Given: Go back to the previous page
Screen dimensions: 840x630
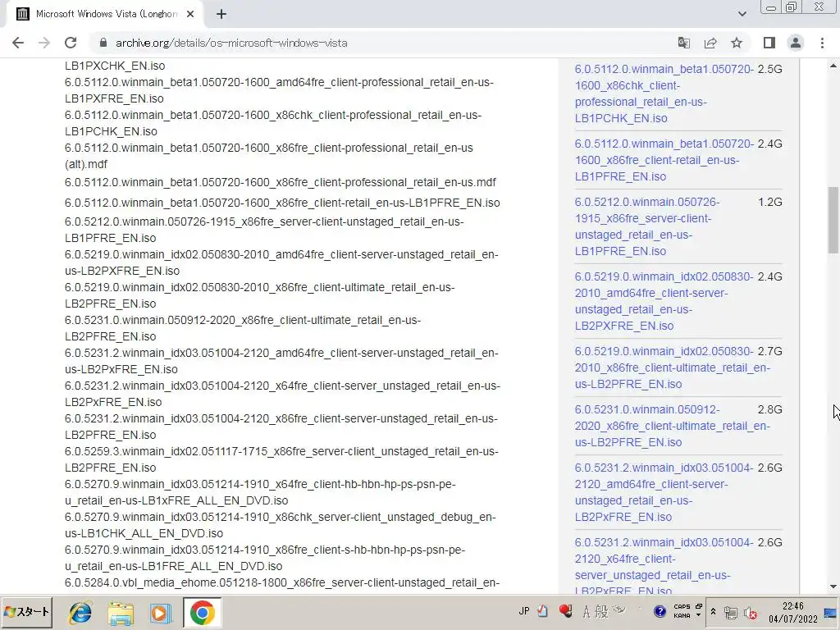Looking at the screenshot, I should tap(18, 43).
